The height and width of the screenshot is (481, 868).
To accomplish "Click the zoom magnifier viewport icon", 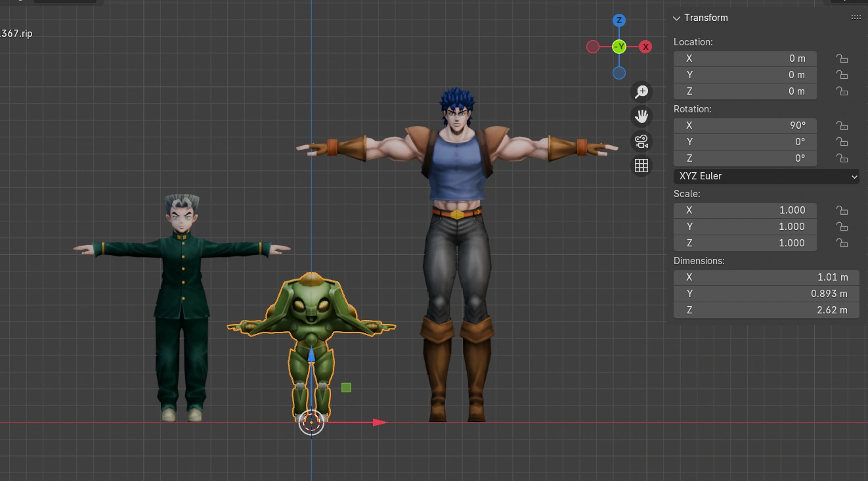I will (x=641, y=92).
